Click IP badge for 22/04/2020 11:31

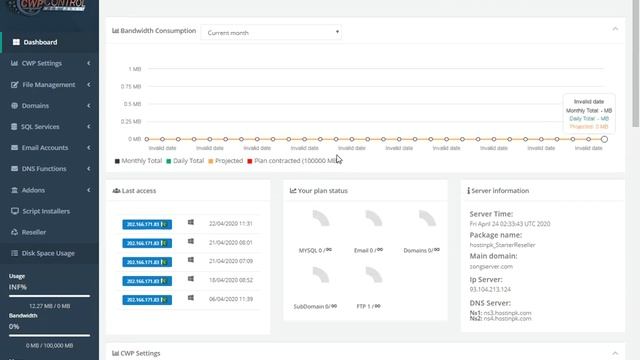tap(147, 224)
